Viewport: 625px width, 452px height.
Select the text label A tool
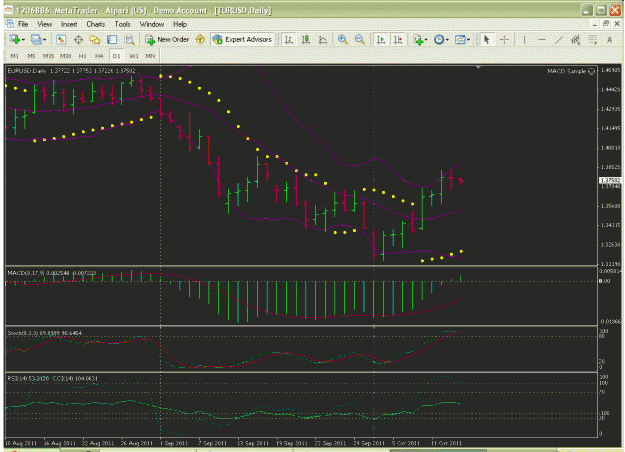(x=609, y=39)
